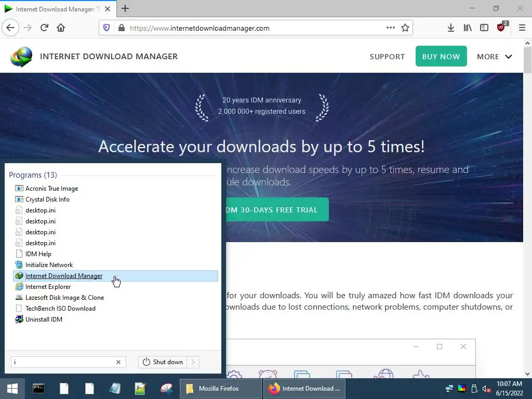Launch Internet Download Manager from list
Viewport: 532px width, 399px height.
(x=115, y=276)
